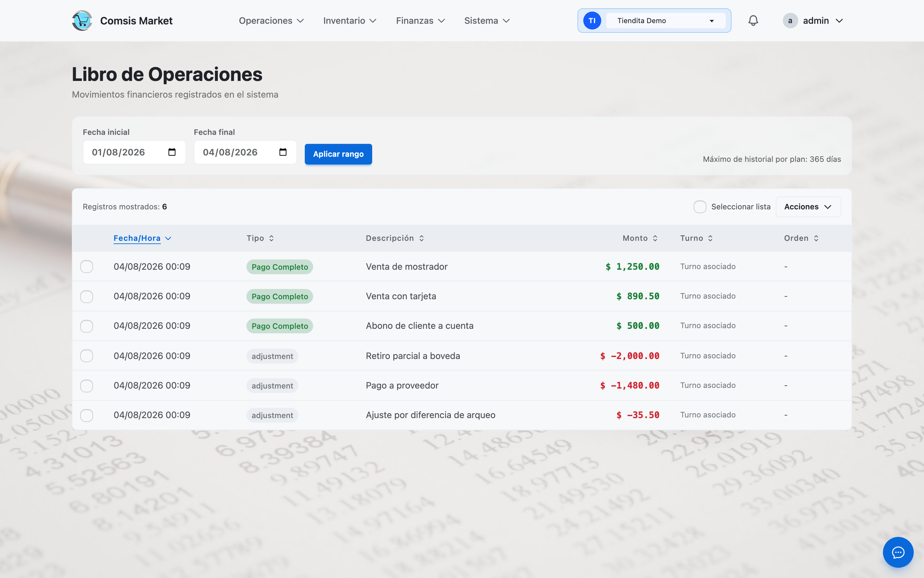Image resolution: width=924 pixels, height=578 pixels.
Task: Check the Ajuste por diferencia de arqueo row
Action: coord(87,415)
